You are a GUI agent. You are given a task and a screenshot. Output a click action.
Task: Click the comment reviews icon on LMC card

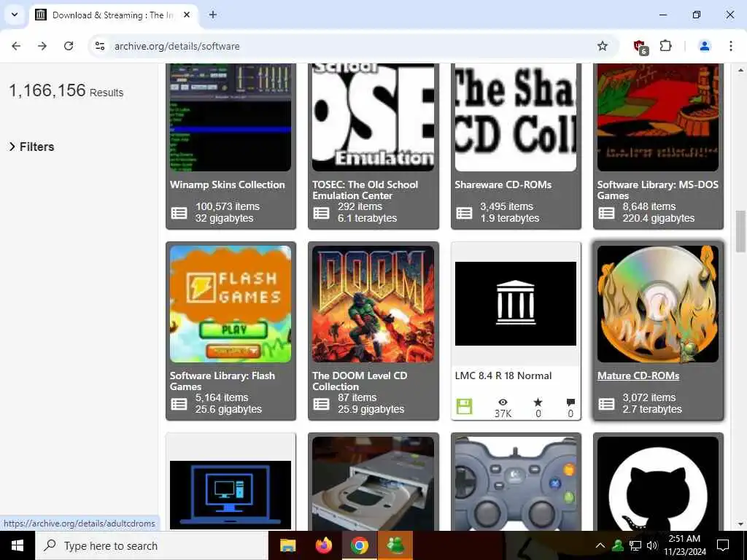click(570, 402)
